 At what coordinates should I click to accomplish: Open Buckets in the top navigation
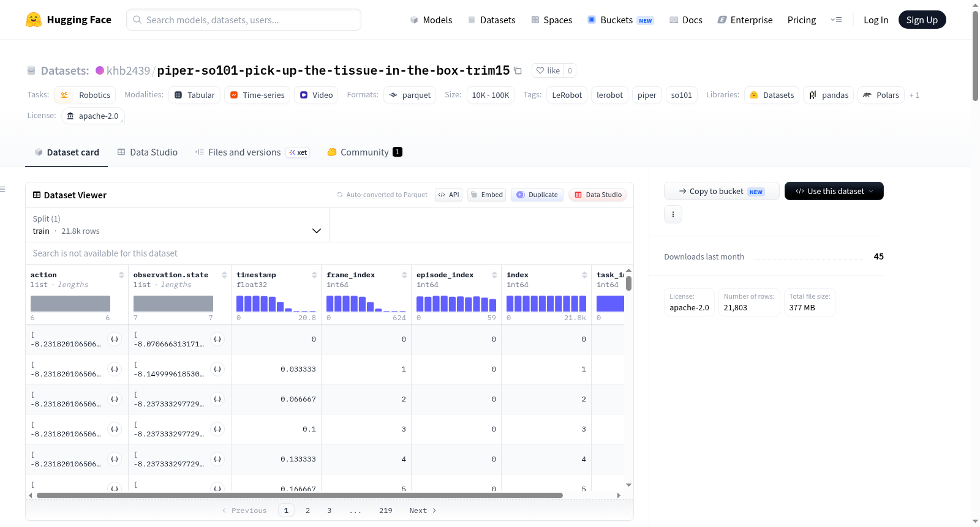(620, 20)
